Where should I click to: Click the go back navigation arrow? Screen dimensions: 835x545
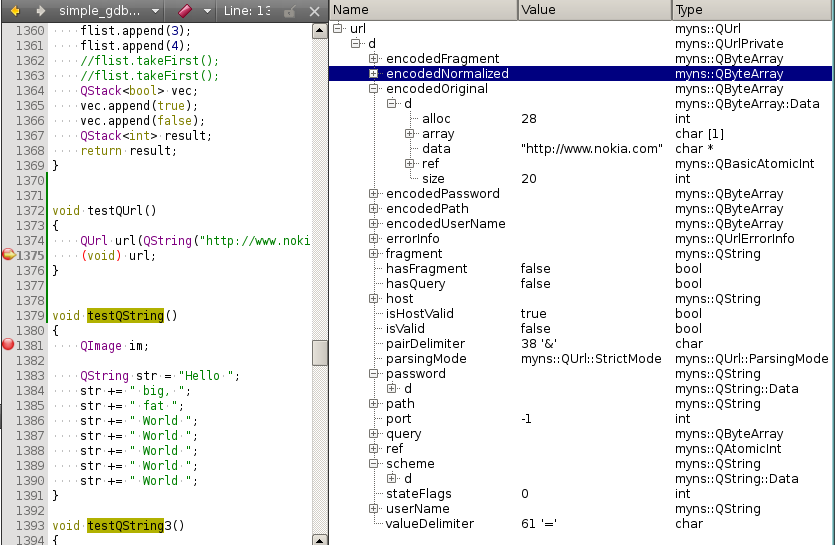[x=16, y=10]
